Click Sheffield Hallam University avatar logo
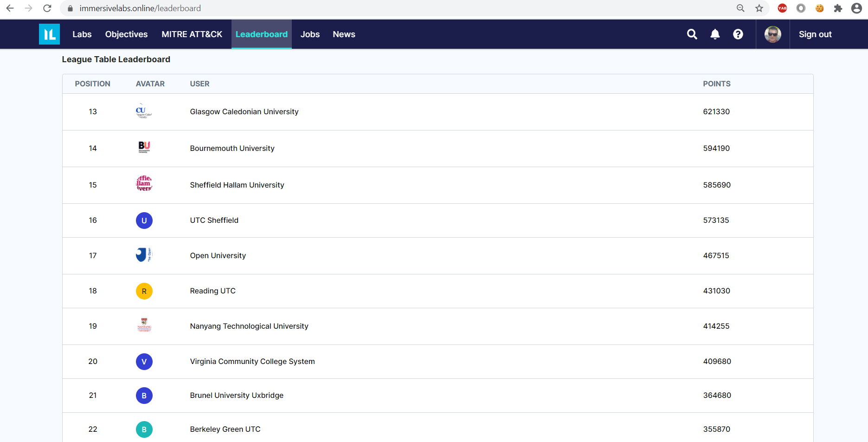Viewport: 868px width, 442px height. (144, 183)
